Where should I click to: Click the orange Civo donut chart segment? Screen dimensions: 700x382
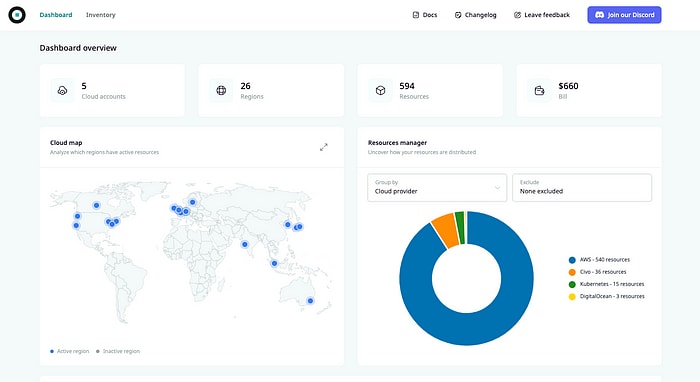coord(444,231)
